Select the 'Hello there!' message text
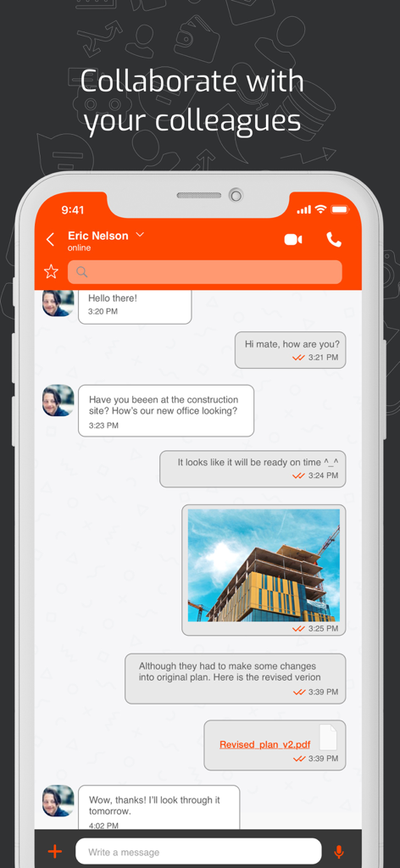The height and width of the screenshot is (868, 400). [x=113, y=298]
